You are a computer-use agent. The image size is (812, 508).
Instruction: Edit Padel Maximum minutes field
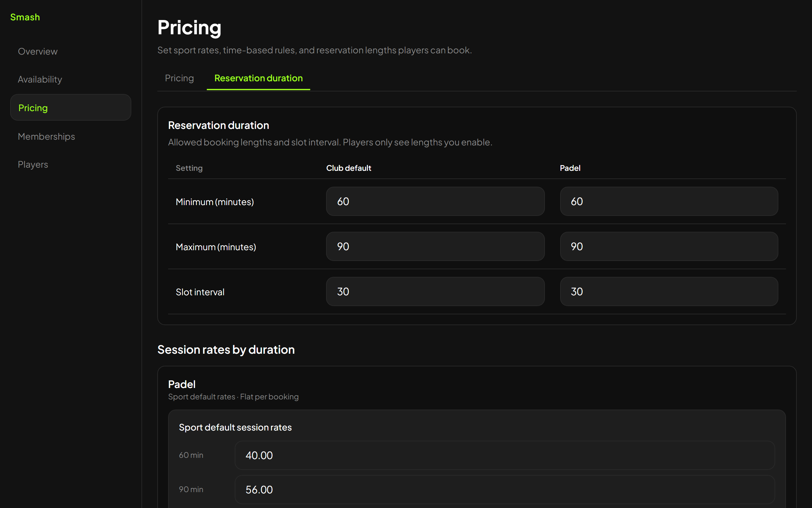pos(669,246)
